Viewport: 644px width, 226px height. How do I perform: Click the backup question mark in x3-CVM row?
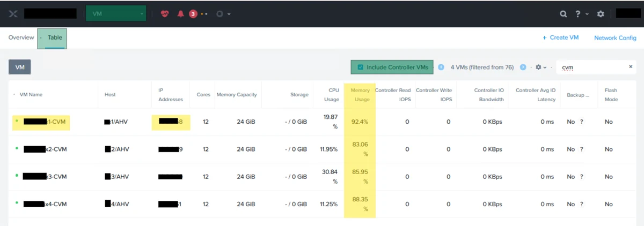(x=581, y=177)
